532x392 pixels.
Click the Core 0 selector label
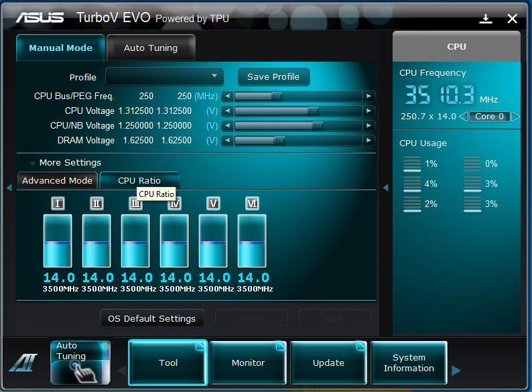(489, 117)
